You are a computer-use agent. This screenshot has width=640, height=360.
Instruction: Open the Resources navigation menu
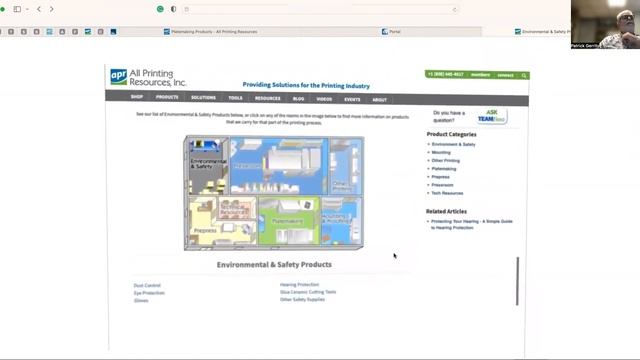(267, 98)
